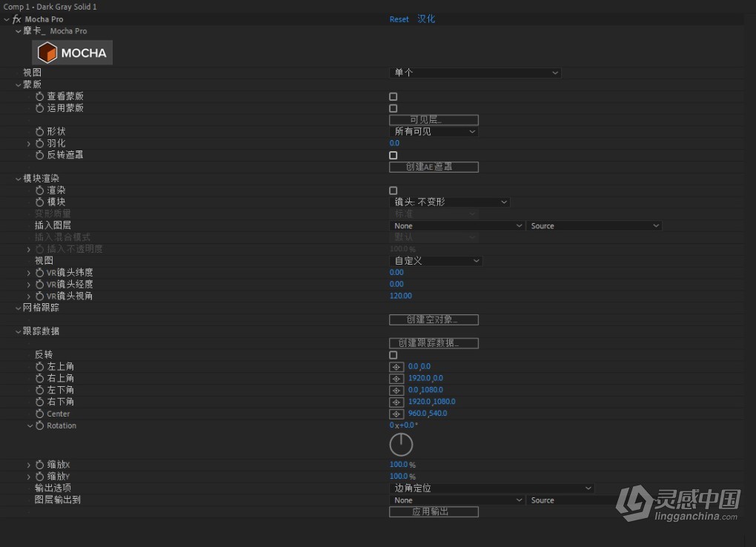This screenshot has width=756, height=547.
Task: Open the 视图 dropdown showing 自定义
Action: click(x=436, y=261)
